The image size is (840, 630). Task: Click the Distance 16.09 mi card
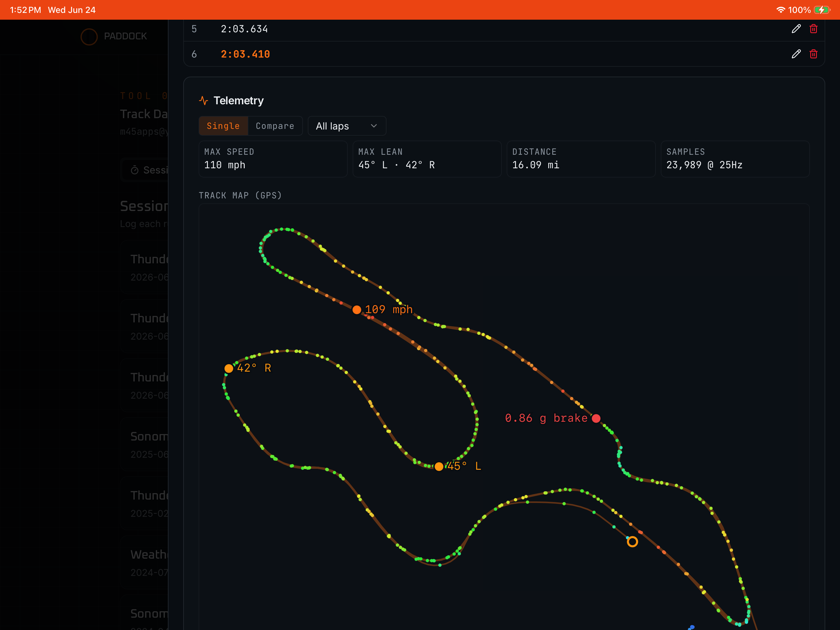[581, 159]
